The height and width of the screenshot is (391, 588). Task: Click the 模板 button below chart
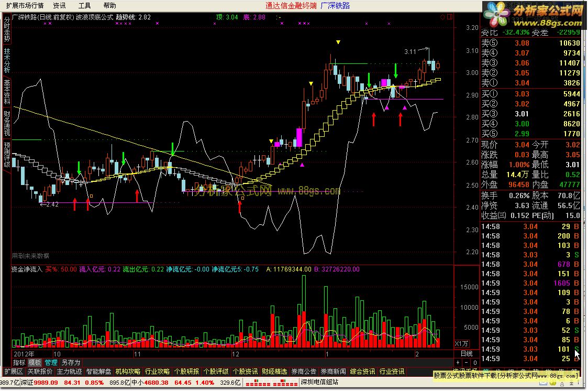[x=35, y=363]
